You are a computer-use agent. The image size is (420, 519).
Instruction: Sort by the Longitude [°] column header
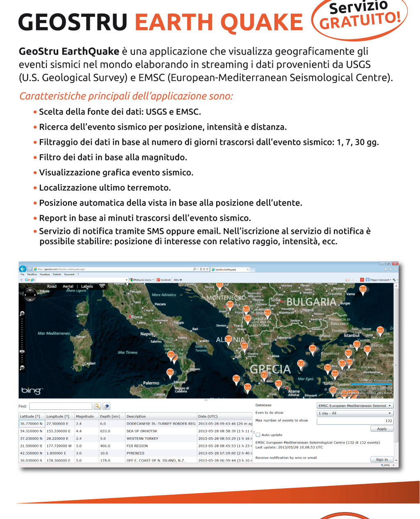click(59, 416)
